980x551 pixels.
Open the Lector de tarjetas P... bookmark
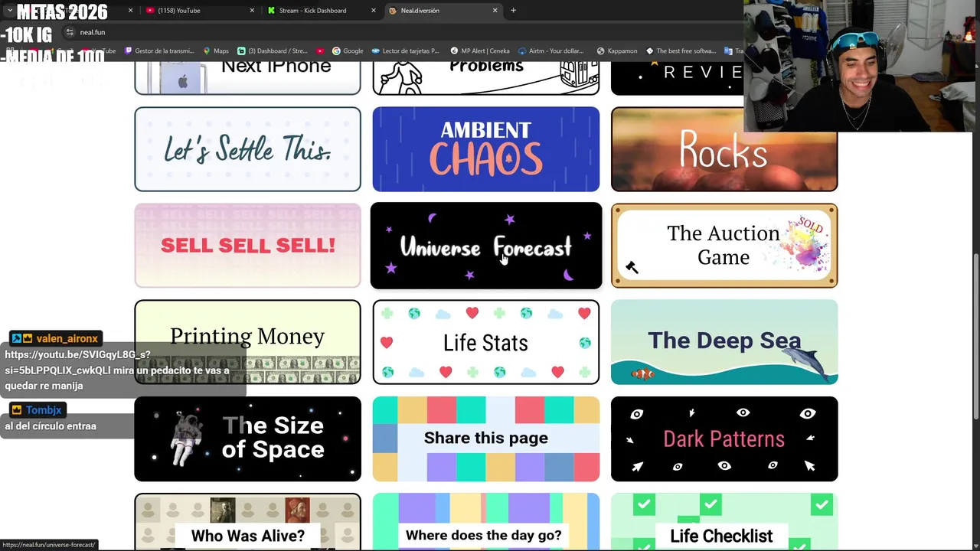406,51
